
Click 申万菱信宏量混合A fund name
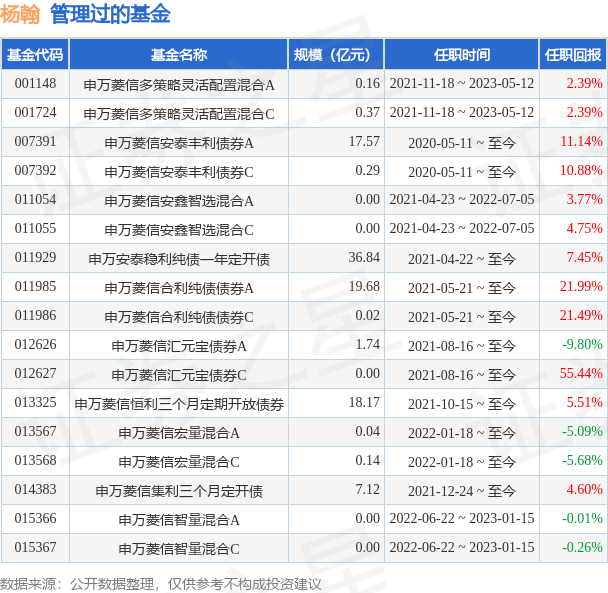coord(179,432)
